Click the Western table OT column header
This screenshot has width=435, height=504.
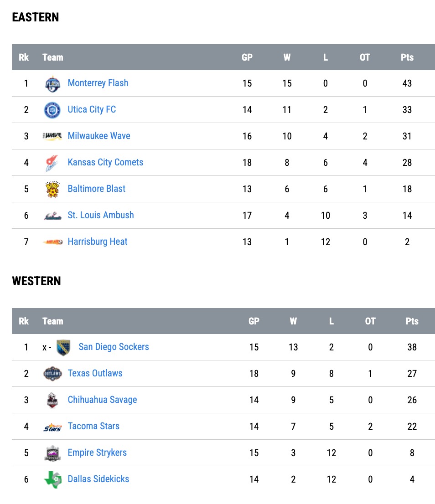click(x=370, y=321)
